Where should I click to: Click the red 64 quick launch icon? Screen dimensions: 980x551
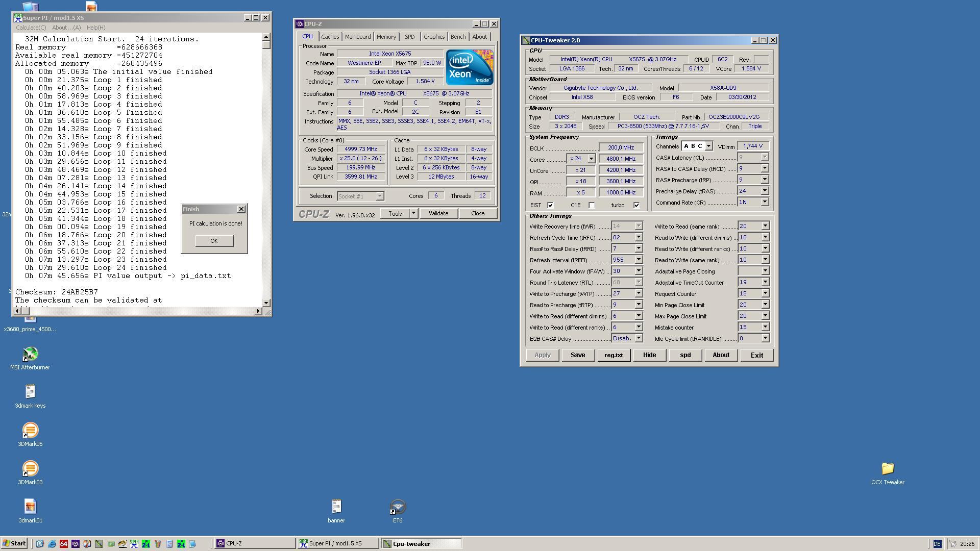tap(64, 544)
